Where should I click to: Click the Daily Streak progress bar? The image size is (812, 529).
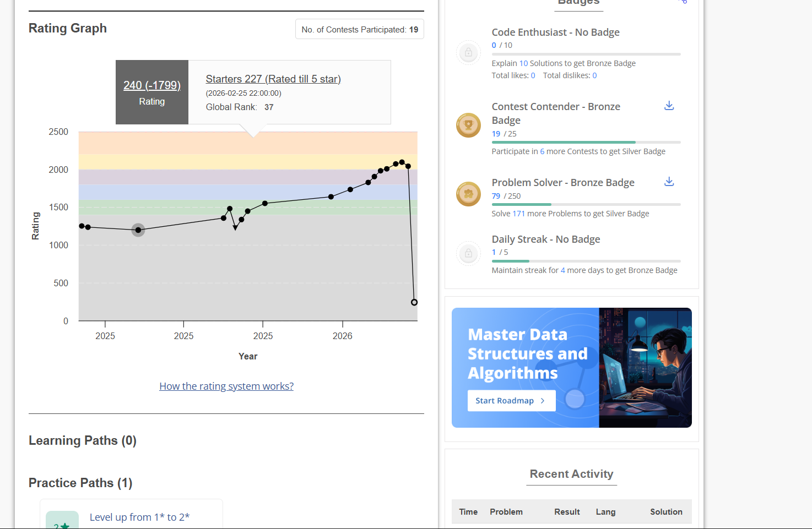point(586,261)
